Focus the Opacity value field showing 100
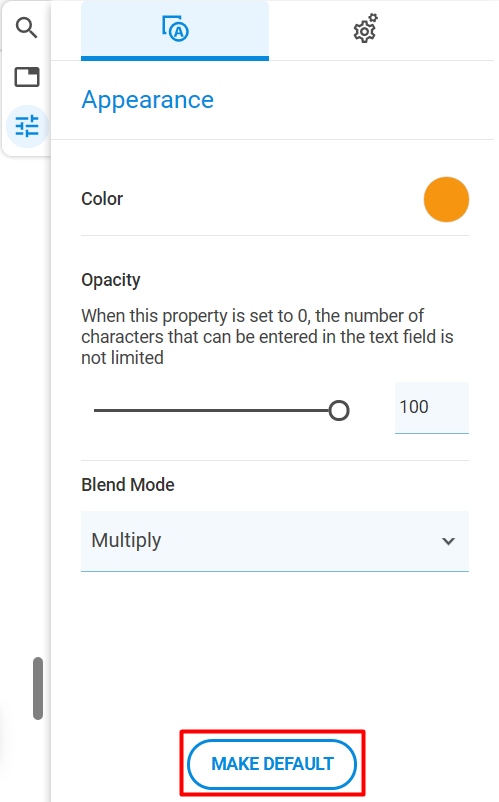This screenshot has height=802, width=499. (432, 408)
